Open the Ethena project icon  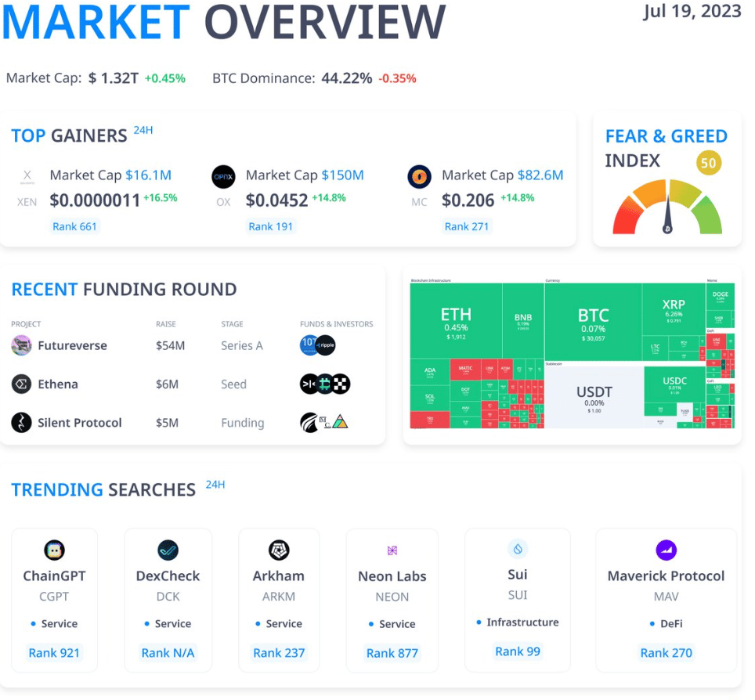pyautogui.click(x=22, y=384)
